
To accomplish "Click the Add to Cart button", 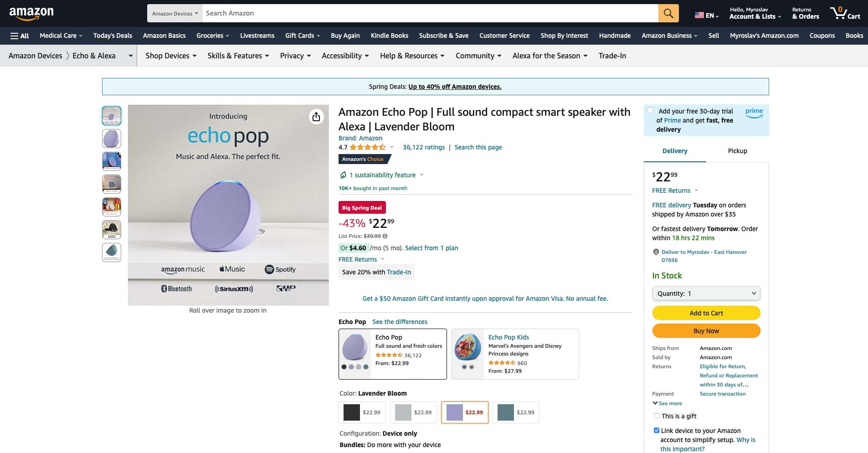I will 706,313.
